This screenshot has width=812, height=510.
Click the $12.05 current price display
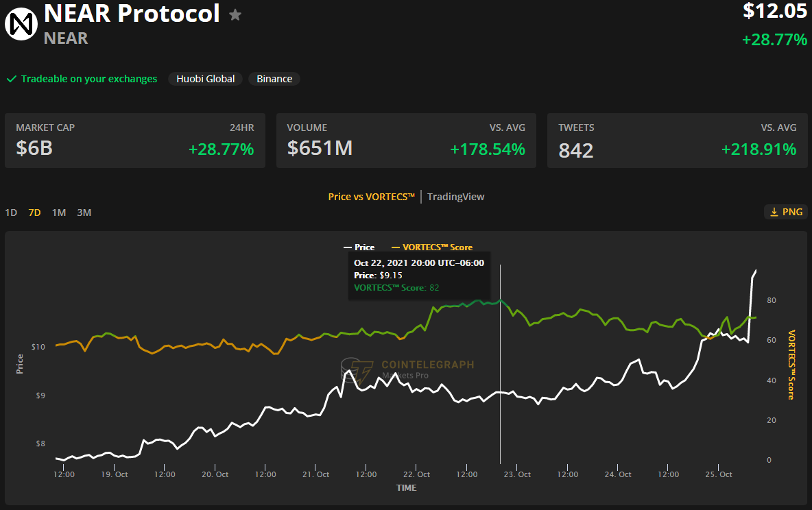775,11
